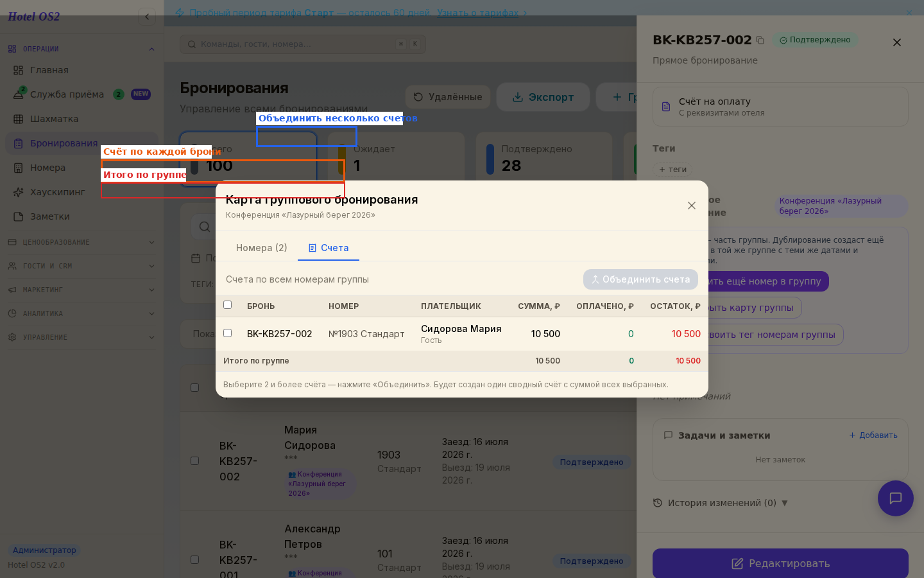Select the Счета tab
The height and width of the screenshot is (578, 924).
[x=329, y=248]
